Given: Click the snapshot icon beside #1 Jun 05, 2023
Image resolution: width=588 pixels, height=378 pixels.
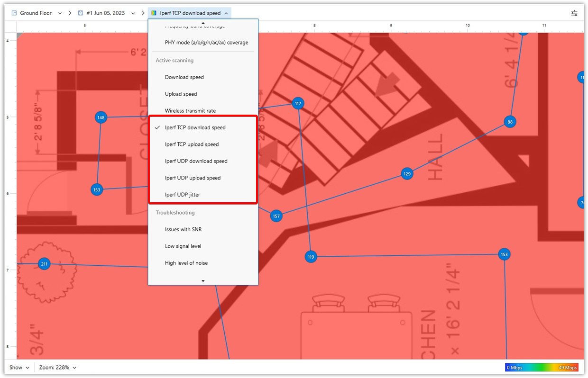Looking at the screenshot, I should (80, 13).
